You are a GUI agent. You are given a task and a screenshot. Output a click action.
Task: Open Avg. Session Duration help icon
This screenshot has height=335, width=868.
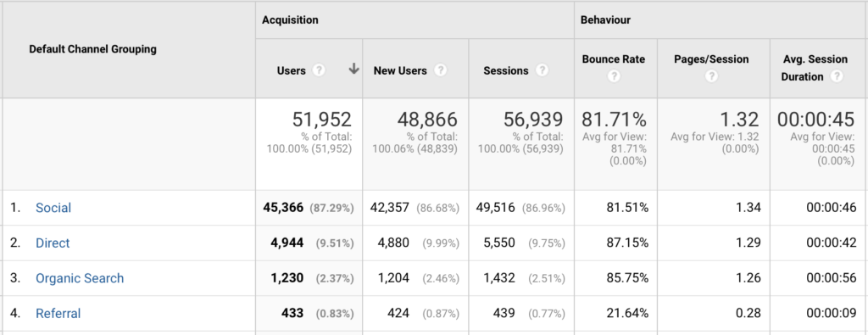point(837,76)
